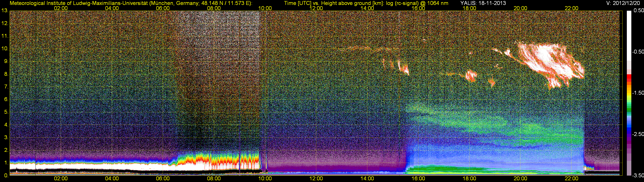Select the 12:00 label on the top time axis
This screenshot has height=182, width=644.
(316, 8)
